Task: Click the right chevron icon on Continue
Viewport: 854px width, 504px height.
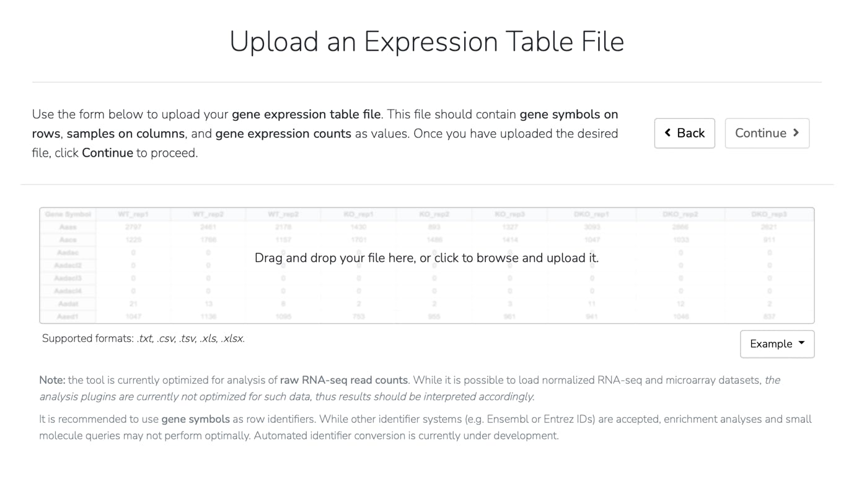Action: click(x=796, y=133)
